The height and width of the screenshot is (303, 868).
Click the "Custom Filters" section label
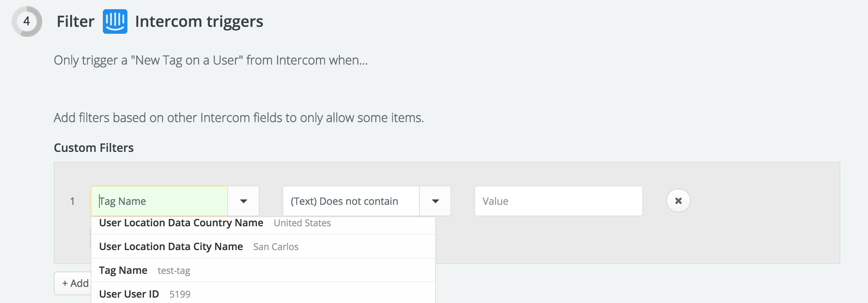click(x=94, y=148)
